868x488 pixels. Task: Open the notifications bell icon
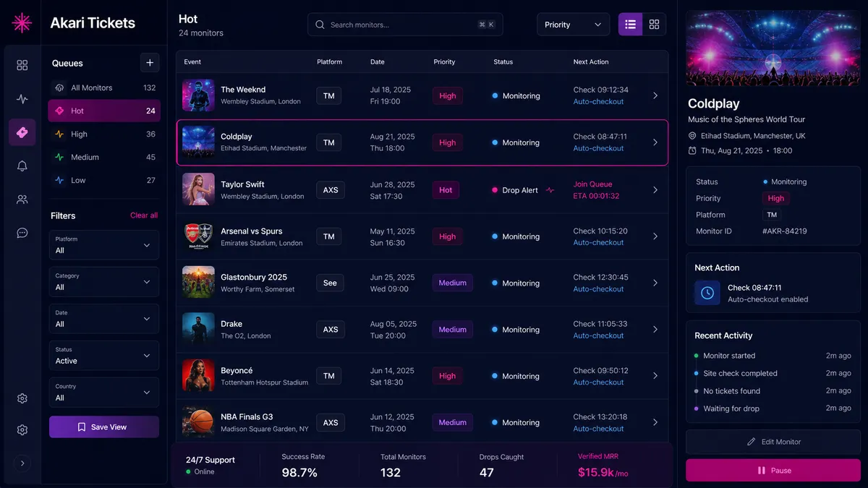[22, 166]
